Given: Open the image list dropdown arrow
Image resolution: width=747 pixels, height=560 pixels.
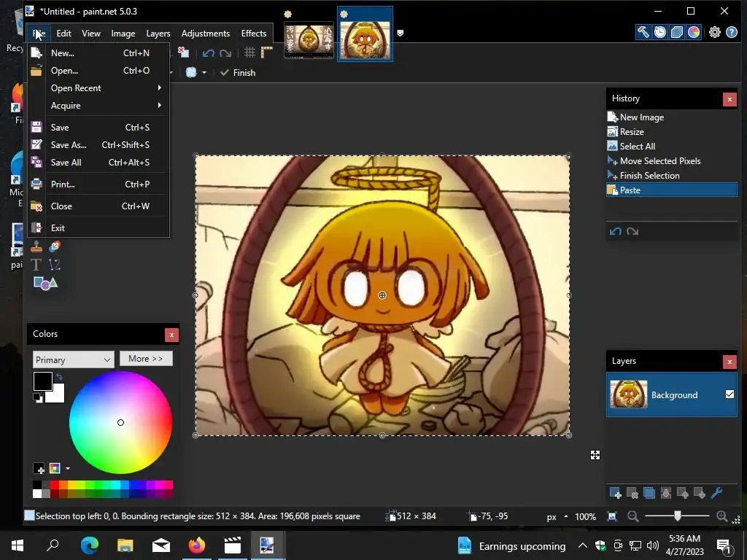Looking at the screenshot, I should [x=400, y=33].
